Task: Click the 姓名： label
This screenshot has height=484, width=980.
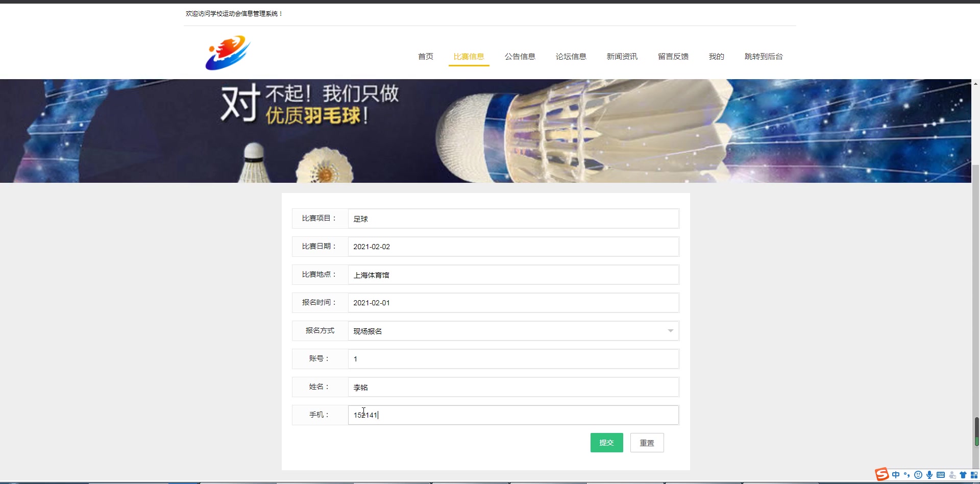Action: point(319,386)
